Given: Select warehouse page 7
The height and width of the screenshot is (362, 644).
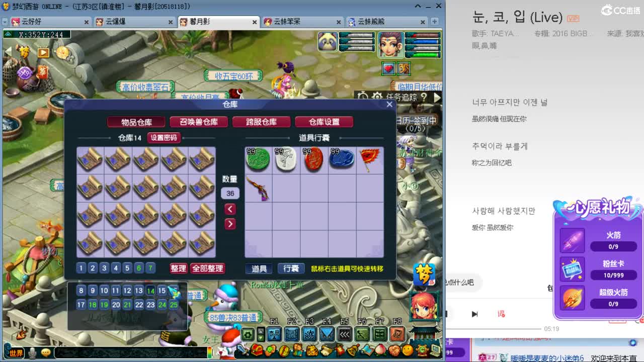Looking at the screenshot, I should [150, 268].
